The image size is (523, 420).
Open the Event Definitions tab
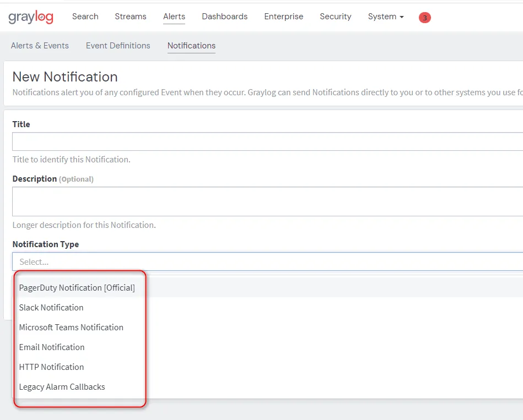[x=118, y=46]
